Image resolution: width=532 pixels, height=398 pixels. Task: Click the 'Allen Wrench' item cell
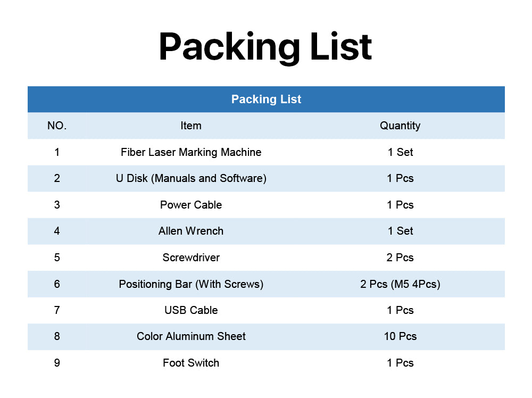[191, 231]
